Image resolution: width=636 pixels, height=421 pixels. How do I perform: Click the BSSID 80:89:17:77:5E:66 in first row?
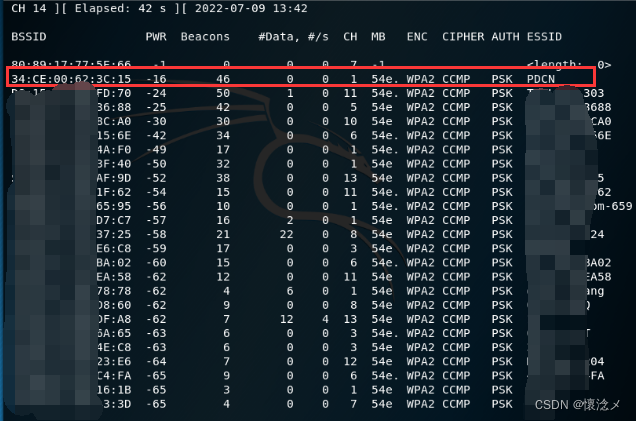69,63
